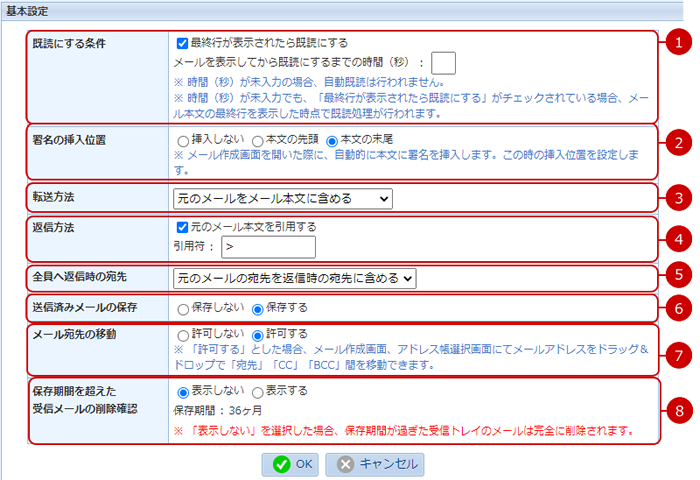Click the OK button
700x480 pixels.
click(x=290, y=464)
